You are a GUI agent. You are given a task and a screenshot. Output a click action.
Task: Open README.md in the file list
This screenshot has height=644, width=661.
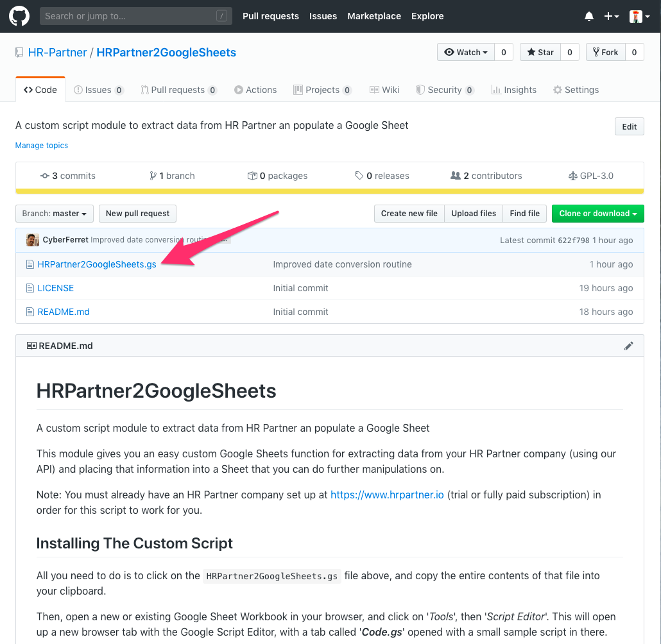[64, 312]
